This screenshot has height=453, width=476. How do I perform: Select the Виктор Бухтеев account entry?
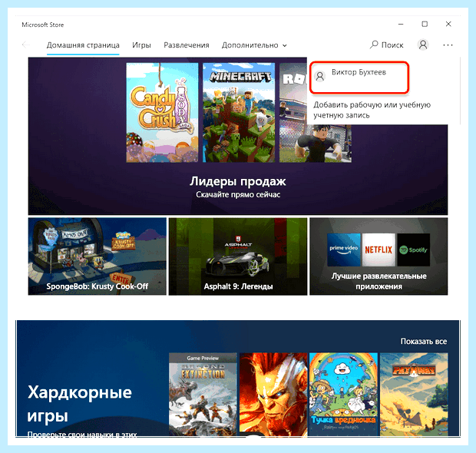pyautogui.click(x=359, y=78)
